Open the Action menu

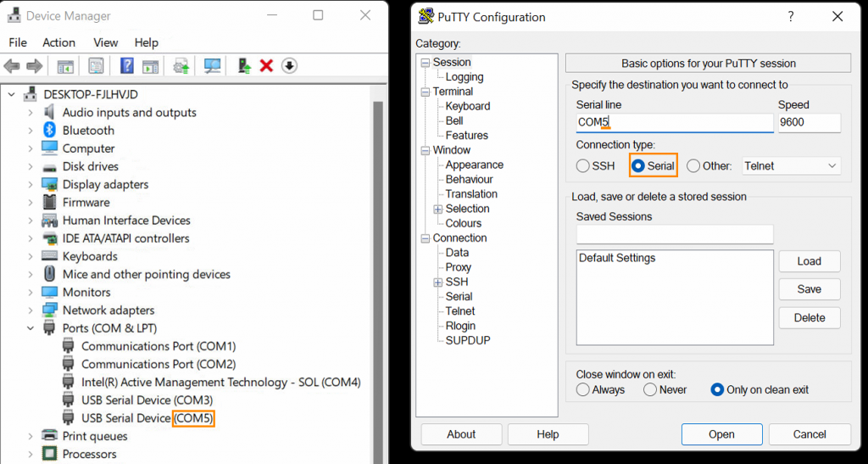(x=58, y=42)
